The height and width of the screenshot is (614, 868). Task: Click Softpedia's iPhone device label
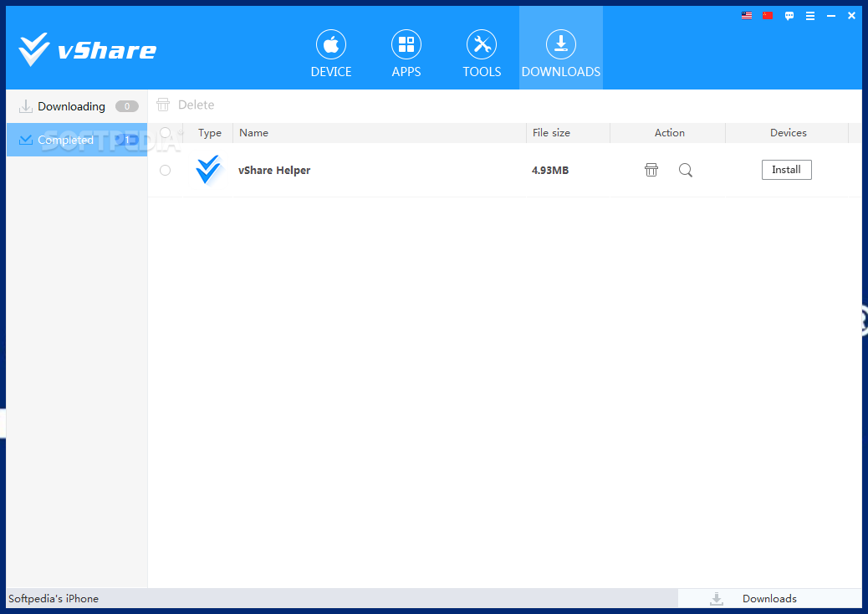point(54,598)
